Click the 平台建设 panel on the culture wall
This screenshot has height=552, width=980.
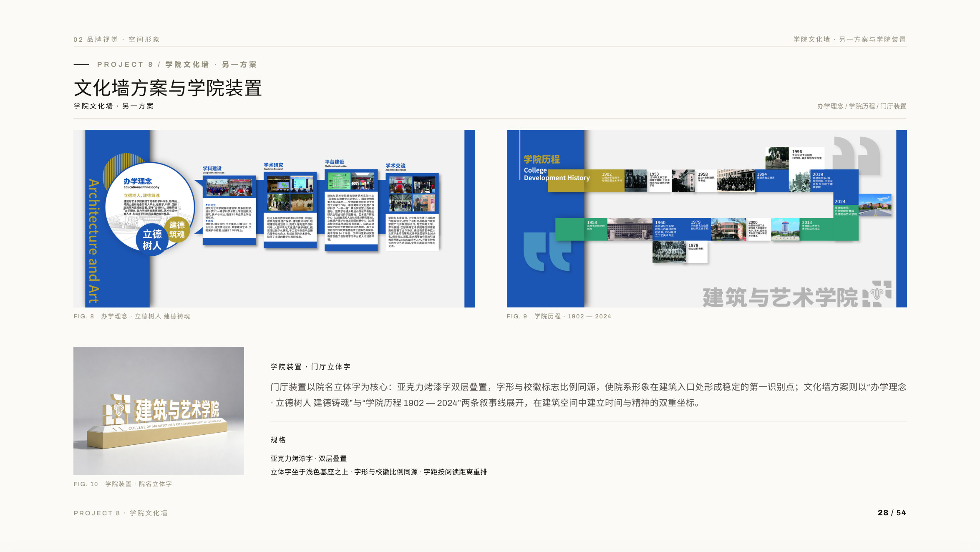point(351,205)
